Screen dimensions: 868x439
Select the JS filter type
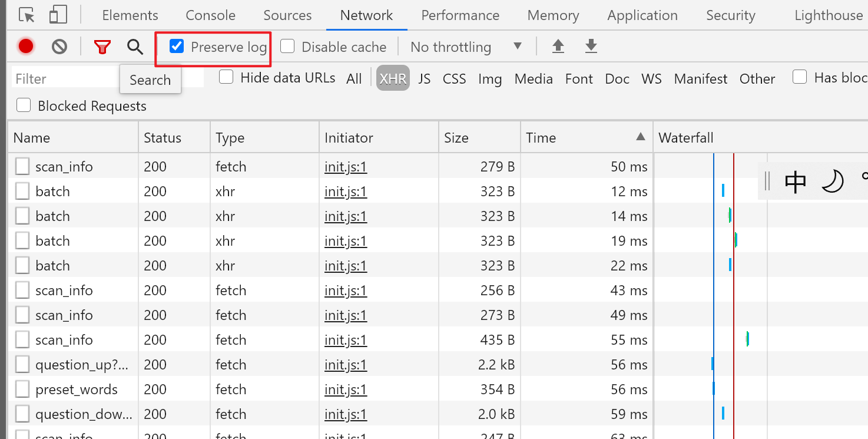click(x=425, y=79)
